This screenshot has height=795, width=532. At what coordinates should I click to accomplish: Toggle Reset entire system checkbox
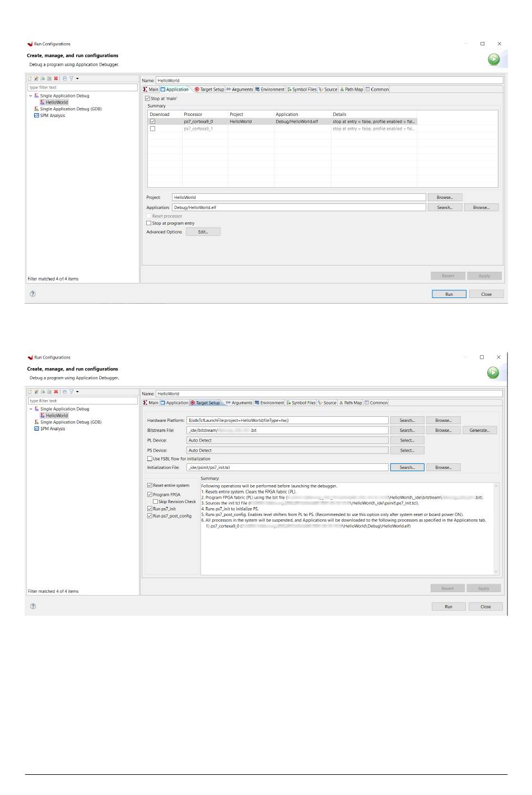(x=150, y=485)
